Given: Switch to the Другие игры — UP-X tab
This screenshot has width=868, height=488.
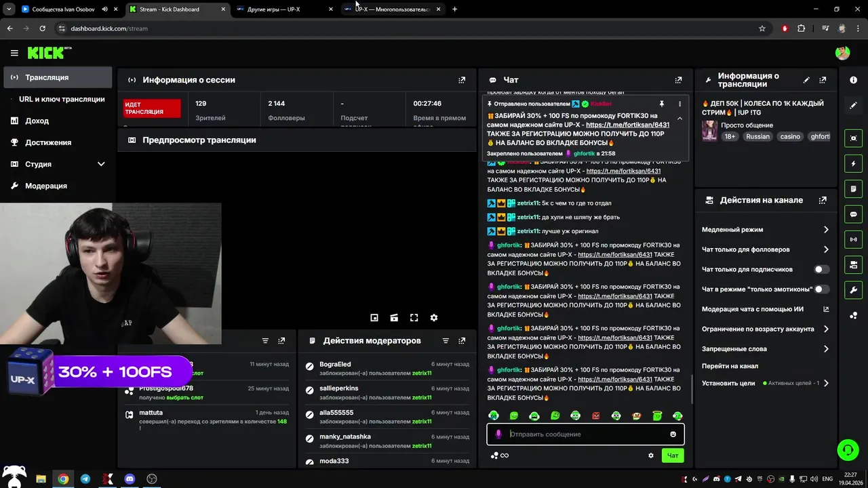Looking at the screenshot, I should click(x=285, y=9).
